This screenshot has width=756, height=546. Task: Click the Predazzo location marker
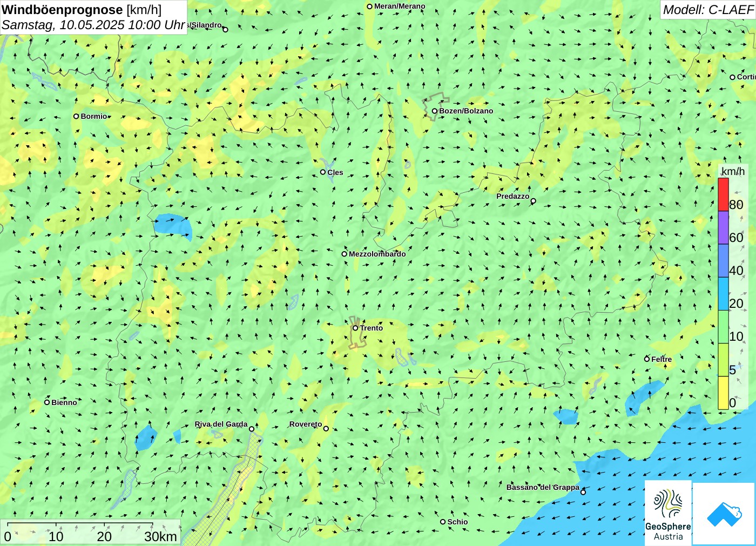533,201
